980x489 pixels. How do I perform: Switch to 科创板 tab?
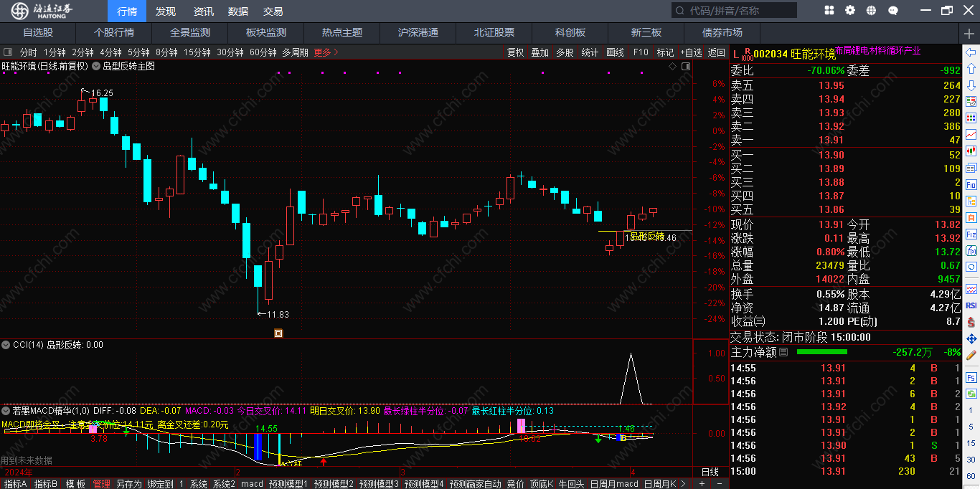click(x=570, y=33)
